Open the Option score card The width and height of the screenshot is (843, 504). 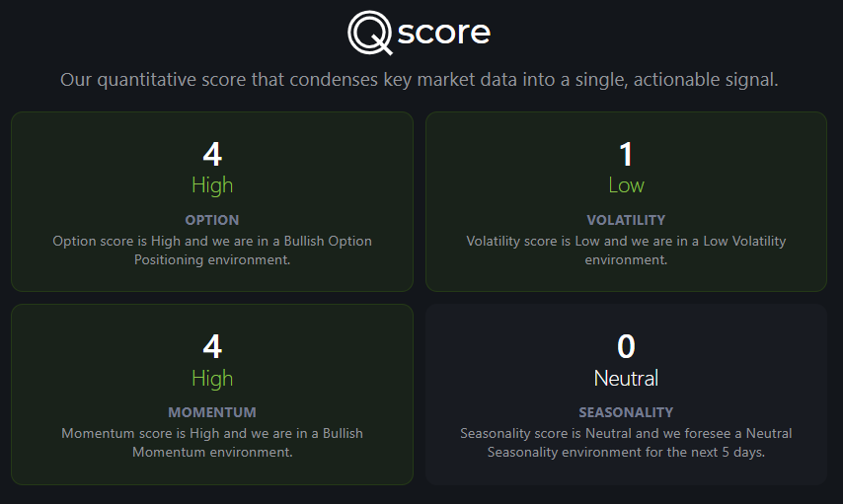tap(212, 201)
